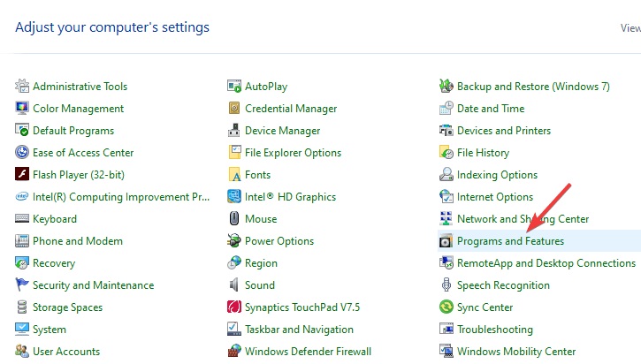The width and height of the screenshot is (641, 364).
Task: Open the Windows Defender Firewall link
Action: pos(308,352)
